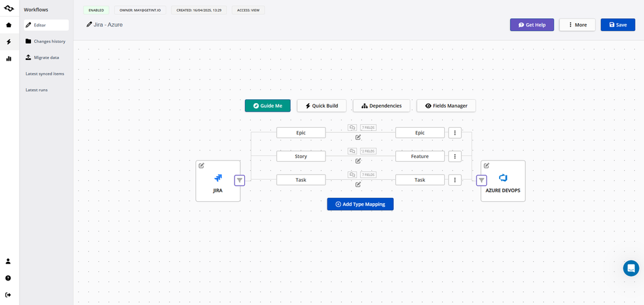Start the Guide Me walkthrough

tap(268, 106)
